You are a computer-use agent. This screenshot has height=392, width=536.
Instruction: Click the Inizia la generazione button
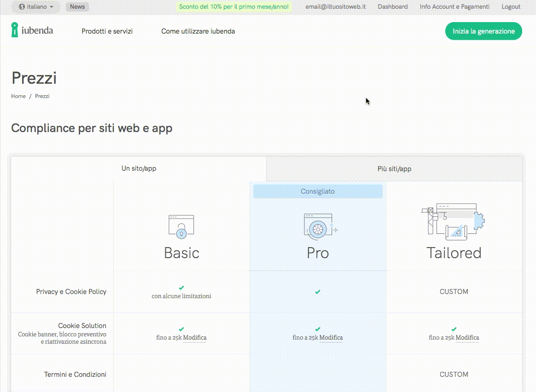[x=484, y=31]
